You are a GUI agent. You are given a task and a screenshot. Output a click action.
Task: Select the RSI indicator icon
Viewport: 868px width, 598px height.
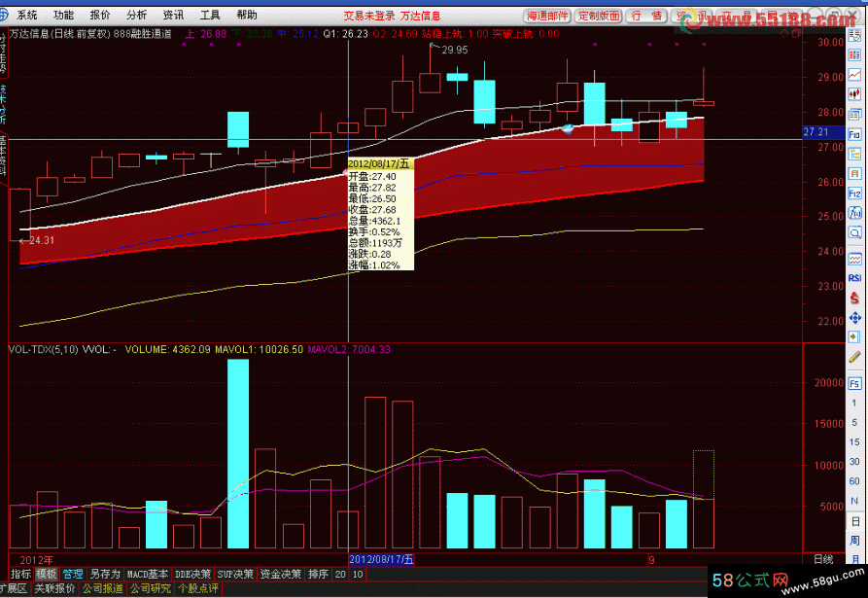tap(854, 278)
